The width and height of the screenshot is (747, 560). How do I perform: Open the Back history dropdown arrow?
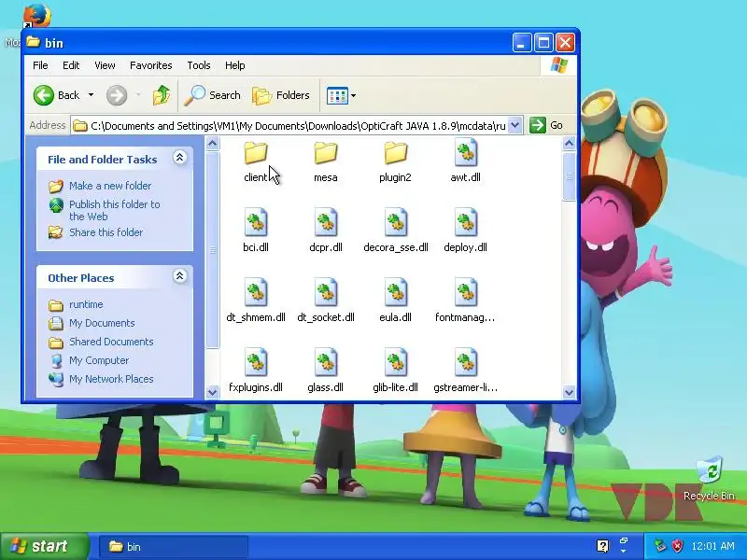click(x=91, y=95)
